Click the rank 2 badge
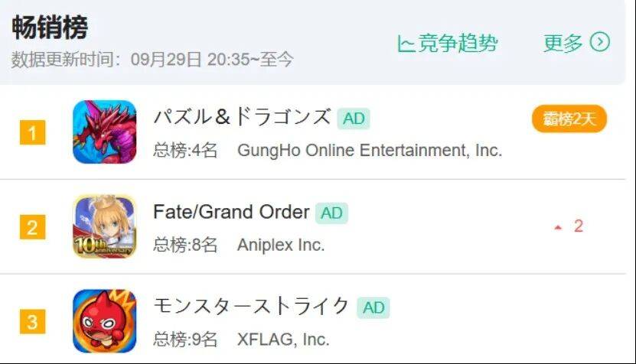This screenshot has height=364, width=636. [32, 227]
